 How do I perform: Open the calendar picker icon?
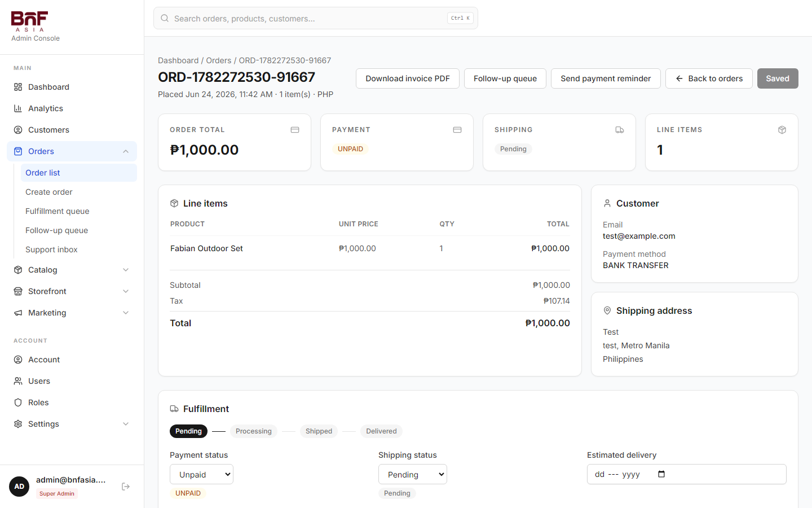[661, 474]
